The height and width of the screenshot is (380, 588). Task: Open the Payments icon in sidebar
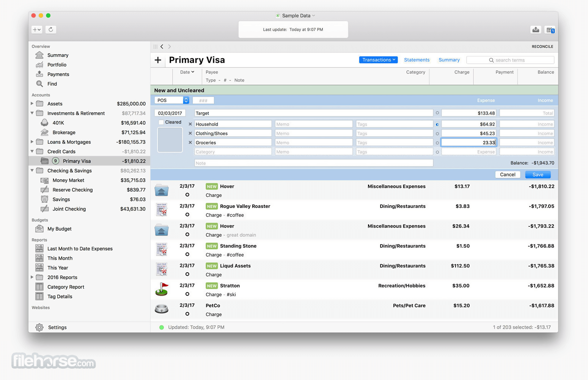pos(39,74)
